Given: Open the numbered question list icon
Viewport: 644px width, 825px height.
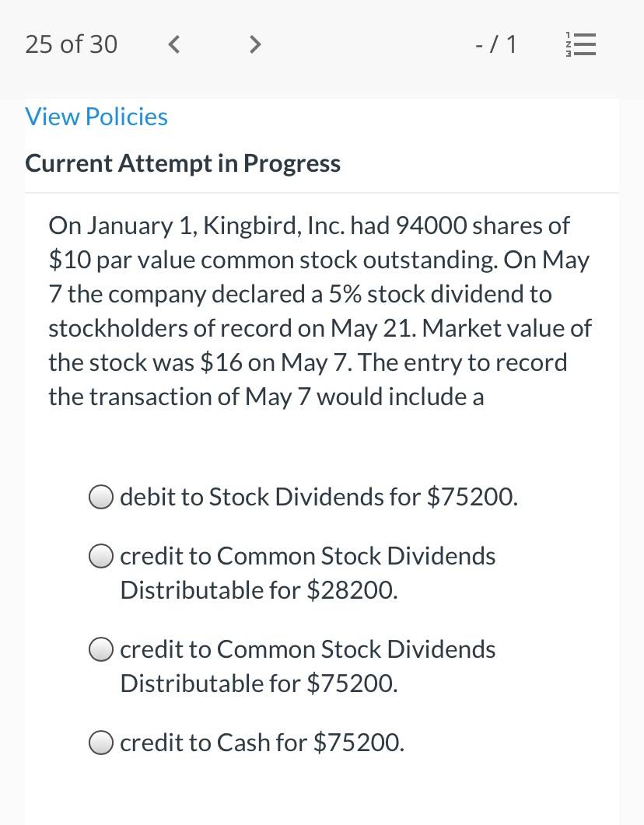Looking at the screenshot, I should click(x=581, y=45).
